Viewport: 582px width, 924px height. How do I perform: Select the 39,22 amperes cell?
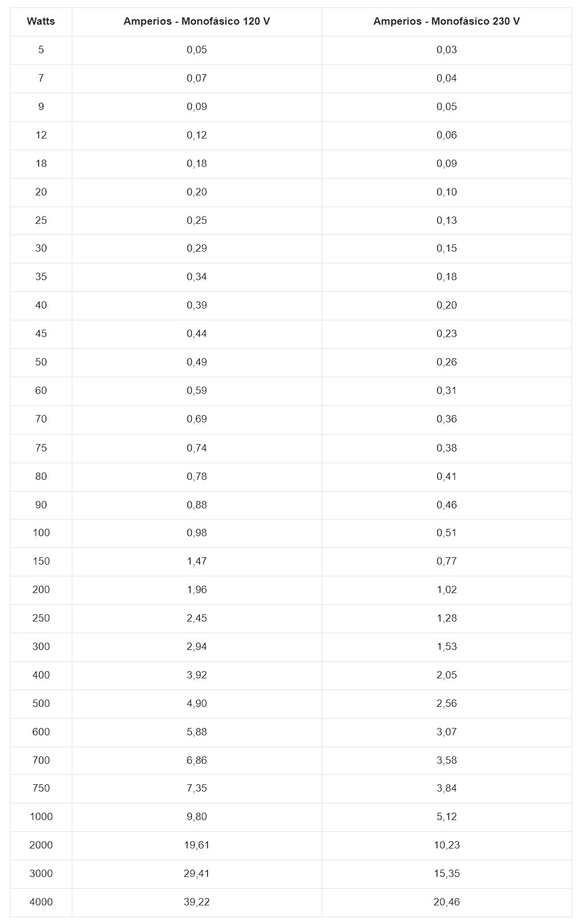coord(197,902)
